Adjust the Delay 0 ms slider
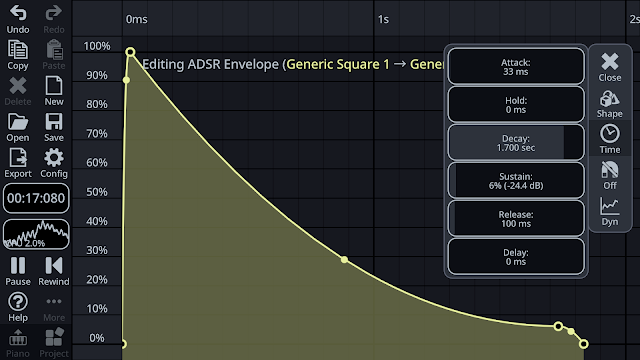 tap(516, 256)
